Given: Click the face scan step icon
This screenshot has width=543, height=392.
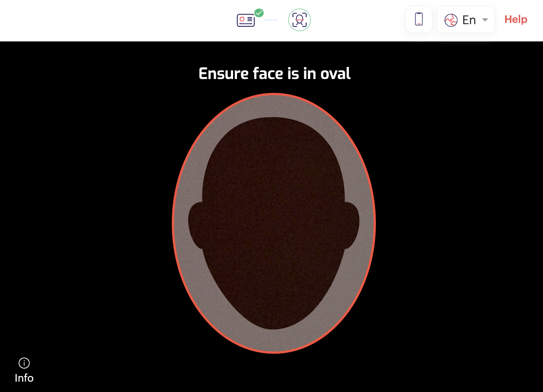Looking at the screenshot, I should pos(300,20).
